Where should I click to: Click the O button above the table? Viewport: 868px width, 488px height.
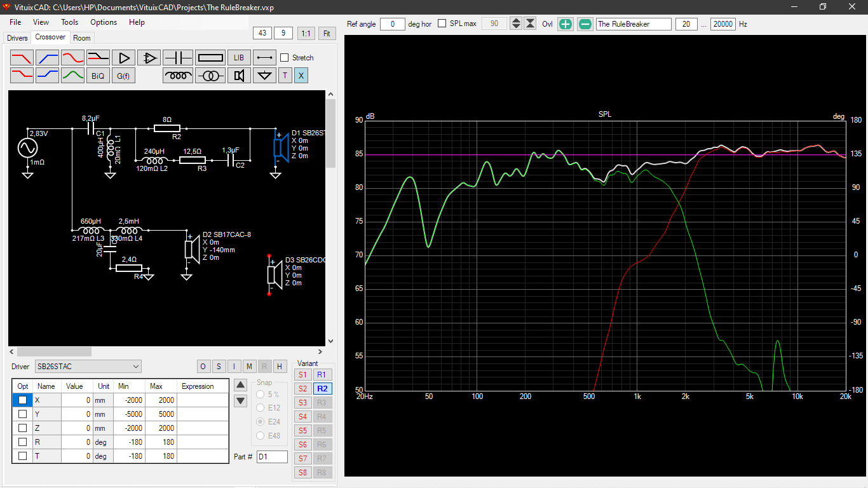click(x=203, y=367)
